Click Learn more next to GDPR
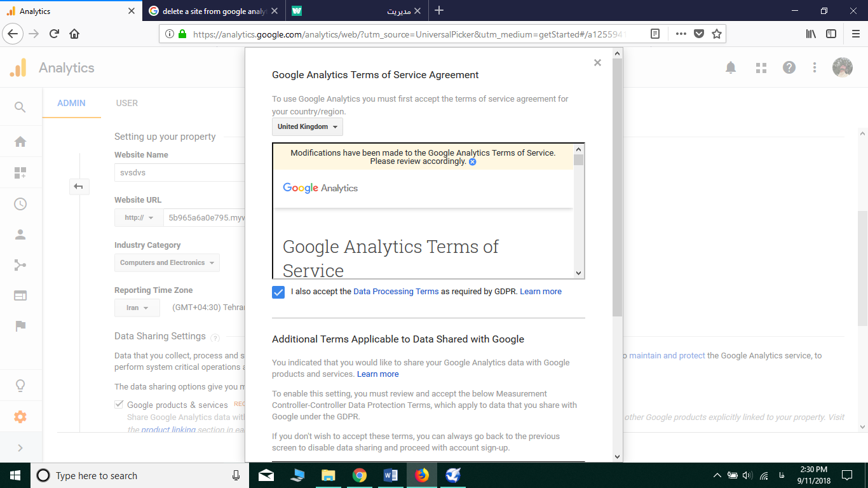 coord(540,292)
